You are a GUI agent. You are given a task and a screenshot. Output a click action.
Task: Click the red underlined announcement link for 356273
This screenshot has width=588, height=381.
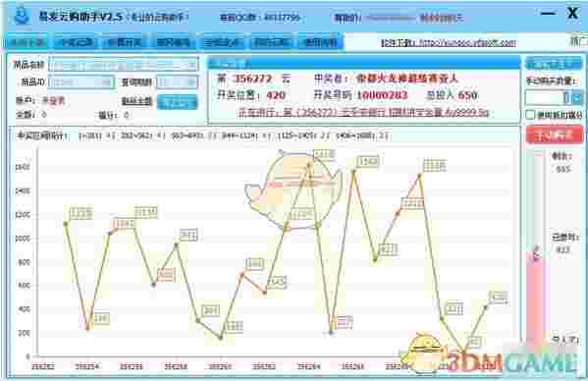(x=364, y=112)
